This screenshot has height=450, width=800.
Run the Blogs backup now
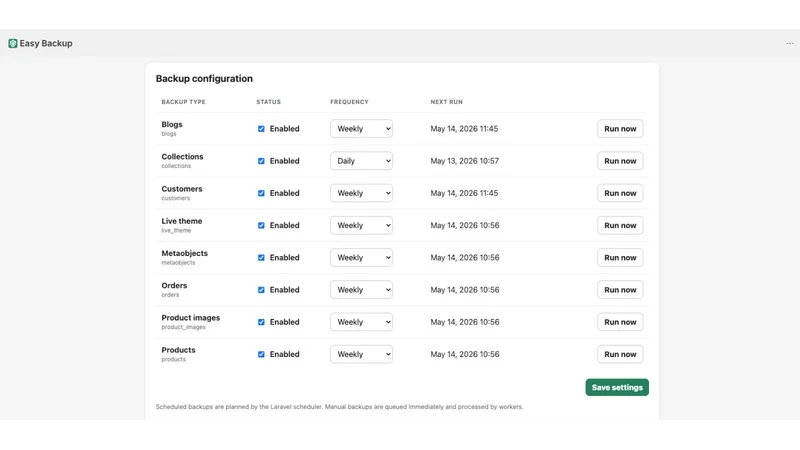tap(620, 129)
